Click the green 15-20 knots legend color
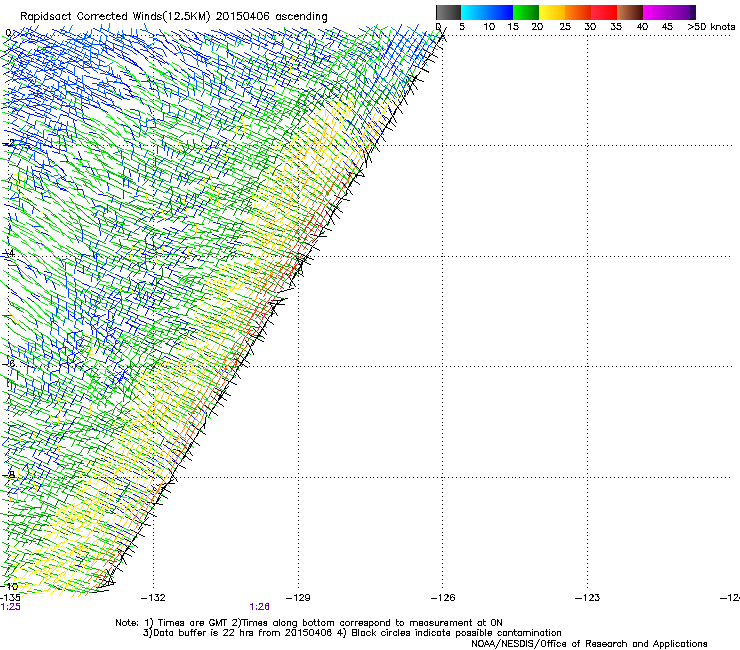 click(526, 12)
